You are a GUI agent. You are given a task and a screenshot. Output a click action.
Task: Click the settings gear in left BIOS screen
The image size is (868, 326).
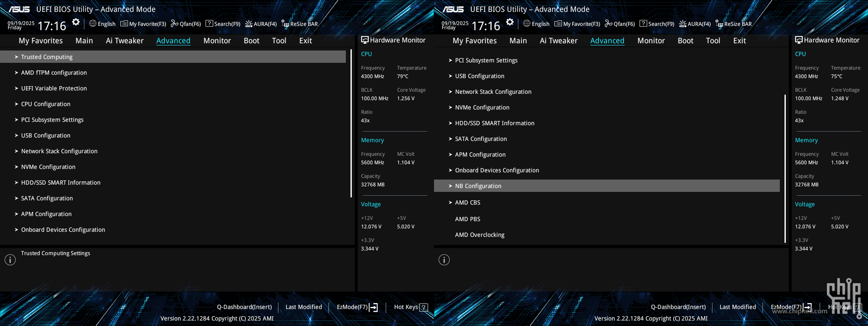click(76, 22)
